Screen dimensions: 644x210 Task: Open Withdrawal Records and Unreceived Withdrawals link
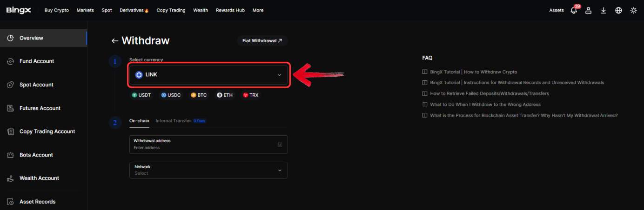517,83
